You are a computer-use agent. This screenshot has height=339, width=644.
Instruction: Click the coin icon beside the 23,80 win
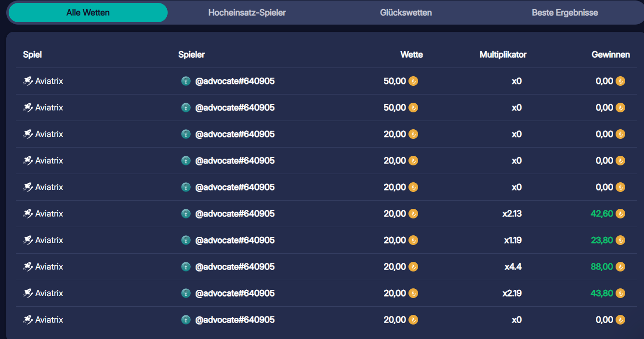point(620,240)
